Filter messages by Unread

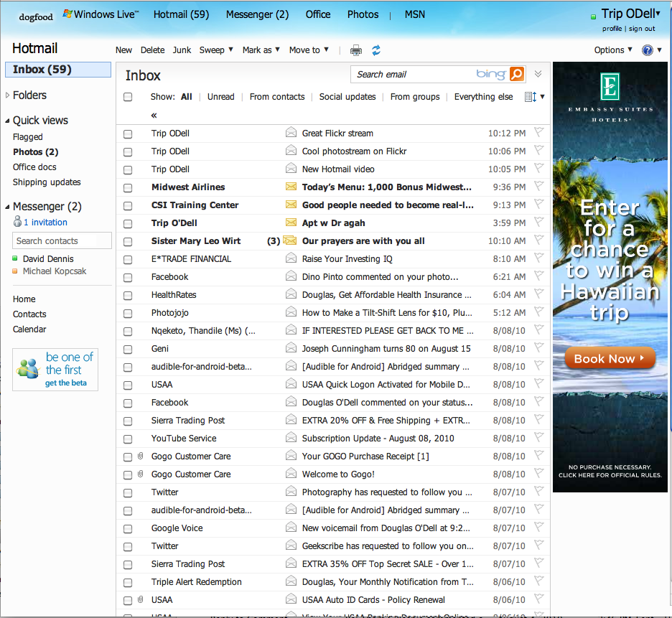click(220, 97)
